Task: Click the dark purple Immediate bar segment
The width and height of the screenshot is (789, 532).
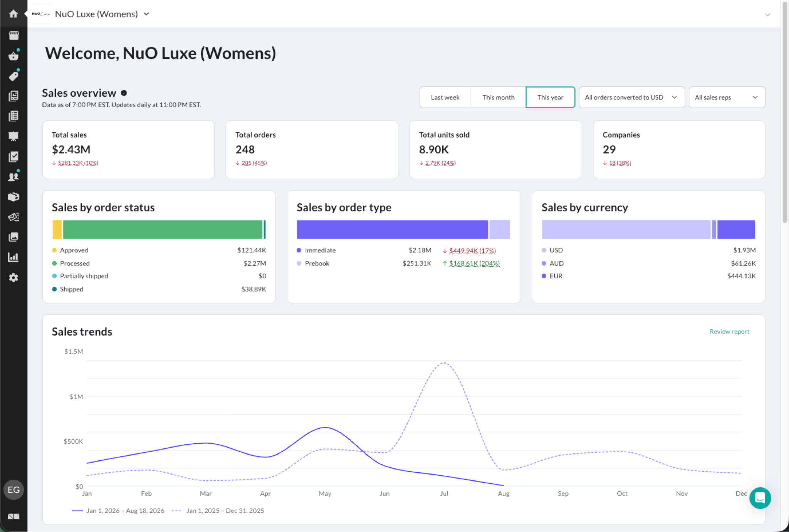Action: [x=392, y=230]
